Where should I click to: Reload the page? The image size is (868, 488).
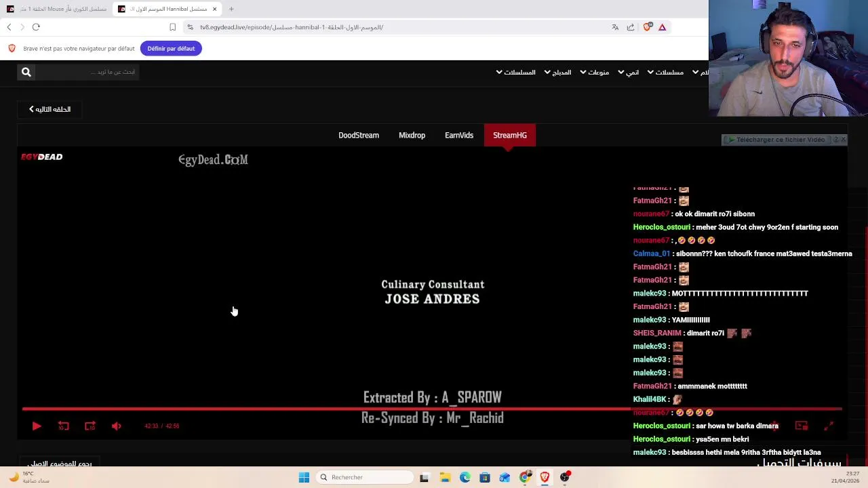point(36,27)
